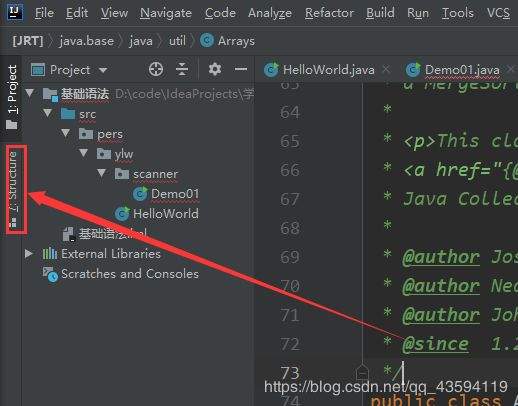Click the IntelliJ IDEA logo icon

15,12
